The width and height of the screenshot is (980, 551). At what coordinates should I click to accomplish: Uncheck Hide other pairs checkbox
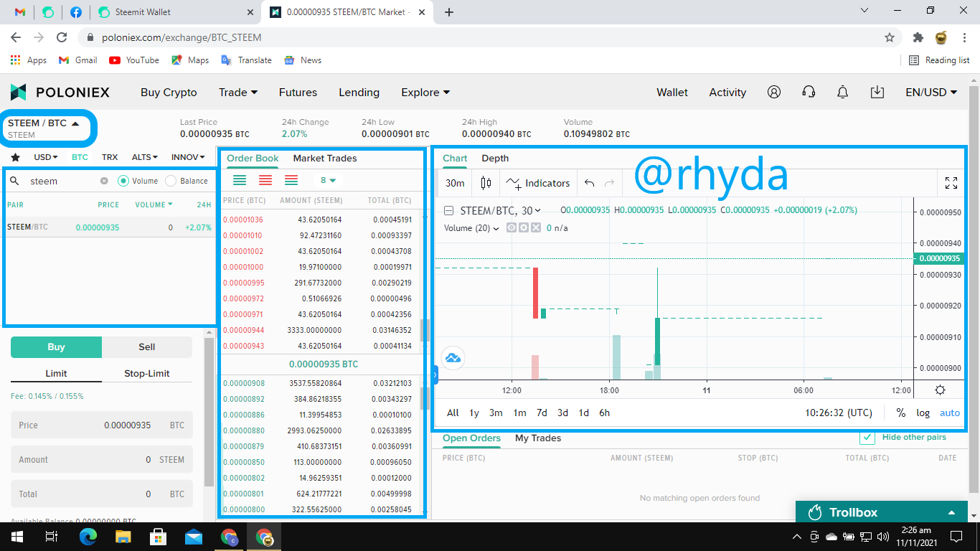[867, 438]
